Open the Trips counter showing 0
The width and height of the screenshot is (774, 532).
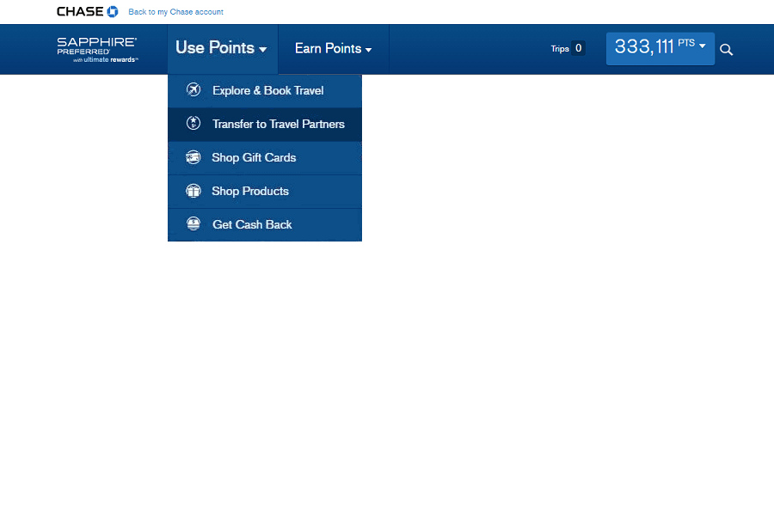[568, 48]
